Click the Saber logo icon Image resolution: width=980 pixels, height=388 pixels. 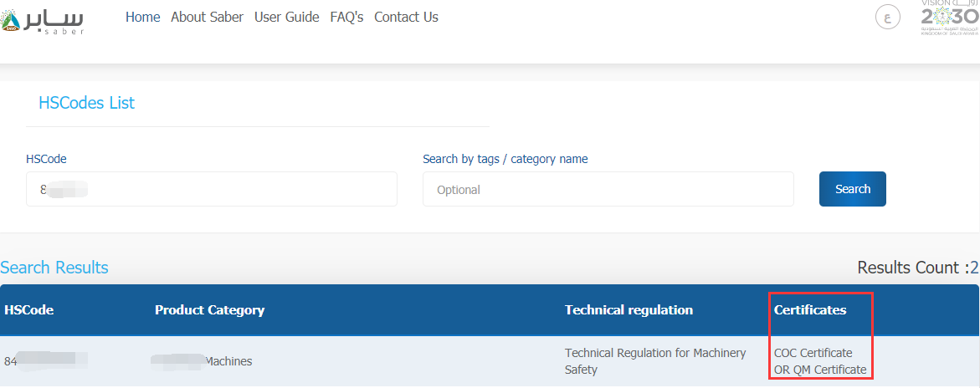click(x=42, y=20)
